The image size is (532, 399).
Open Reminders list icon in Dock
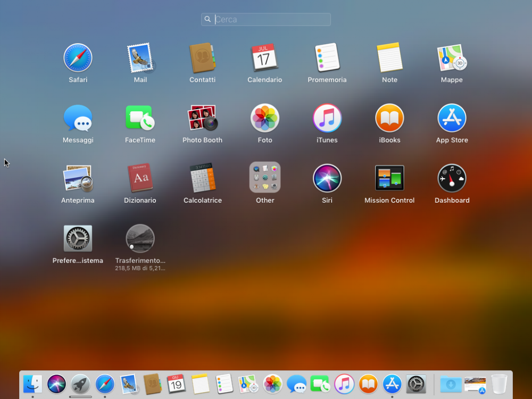(225, 384)
